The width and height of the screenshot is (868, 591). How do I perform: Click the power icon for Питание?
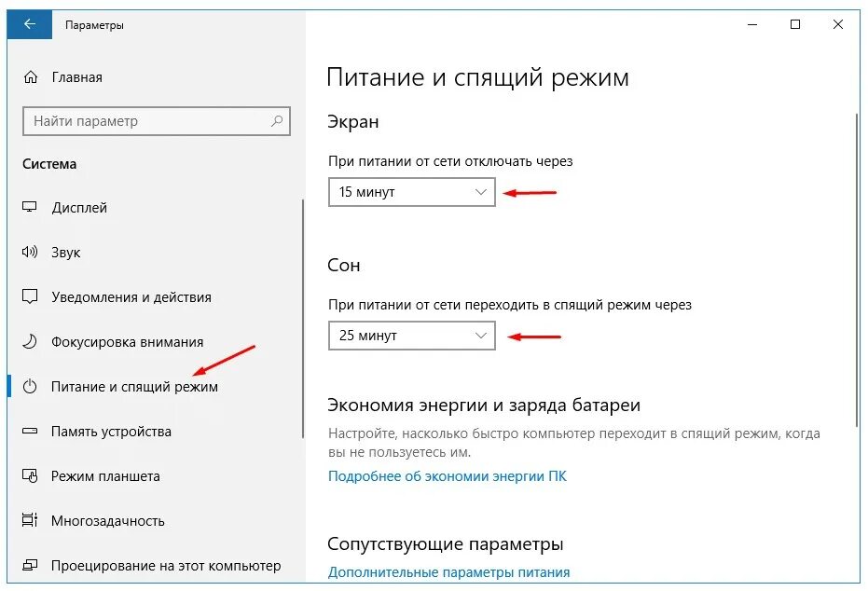coord(29,386)
